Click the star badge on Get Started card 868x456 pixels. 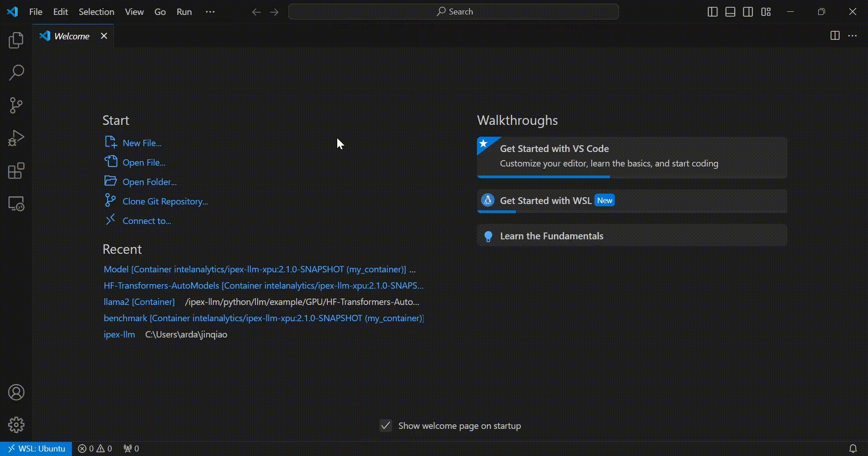pyautogui.click(x=483, y=143)
